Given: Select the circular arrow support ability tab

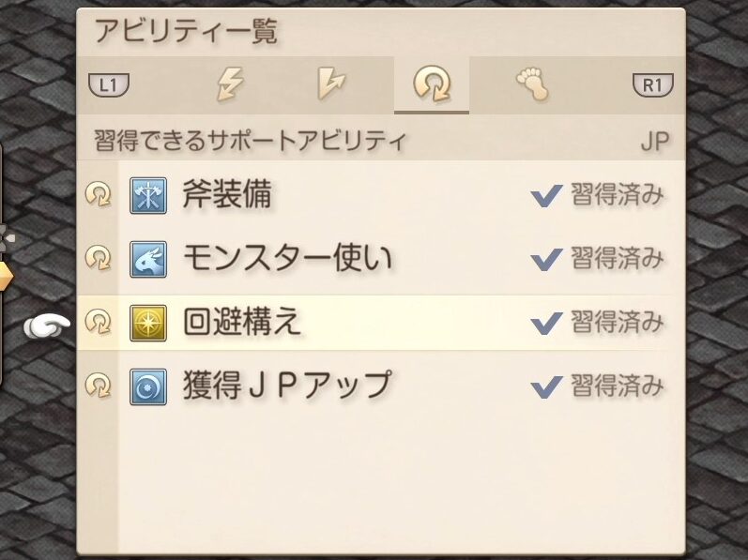Looking at the screenshot, I should pos(432,85).
